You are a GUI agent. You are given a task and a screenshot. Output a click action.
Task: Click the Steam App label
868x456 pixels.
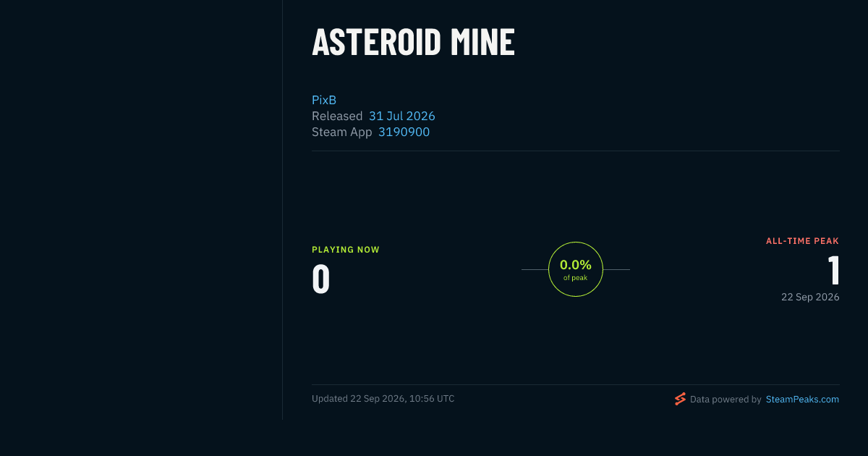(x=342, y=132)
